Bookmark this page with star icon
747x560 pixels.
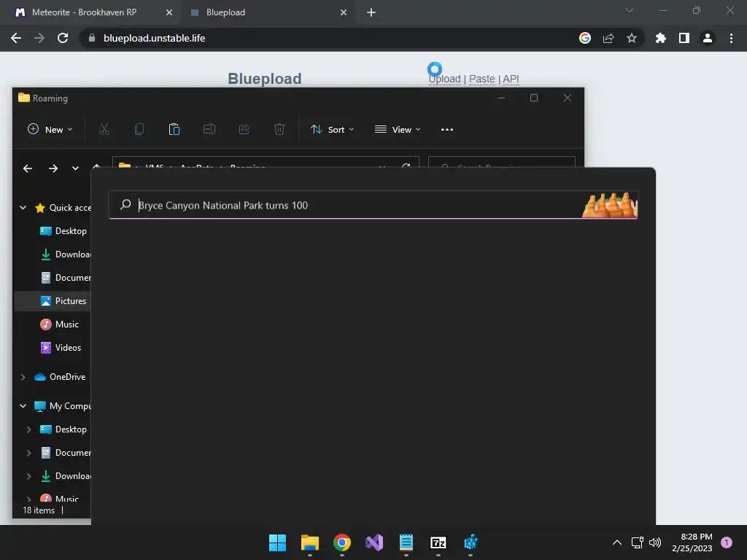632,38
